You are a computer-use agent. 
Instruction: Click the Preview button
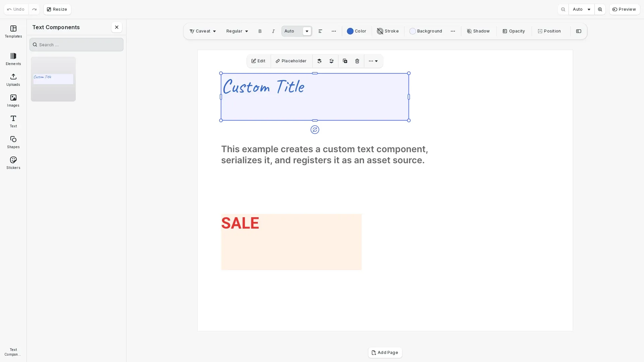pyautogui.click(x=625, y=9)
